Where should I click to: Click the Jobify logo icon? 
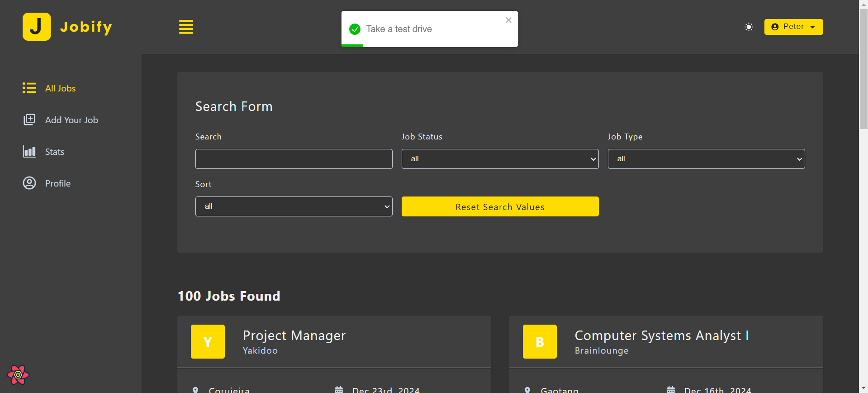click(37, 27)
